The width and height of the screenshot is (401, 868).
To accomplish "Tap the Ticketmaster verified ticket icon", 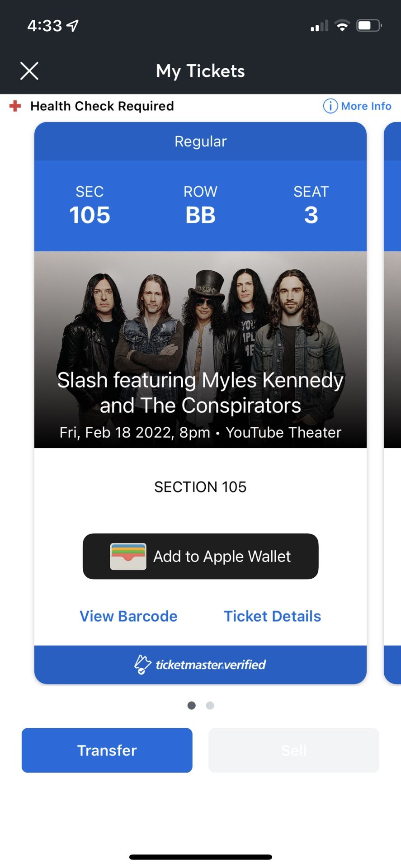I will 142,665.
